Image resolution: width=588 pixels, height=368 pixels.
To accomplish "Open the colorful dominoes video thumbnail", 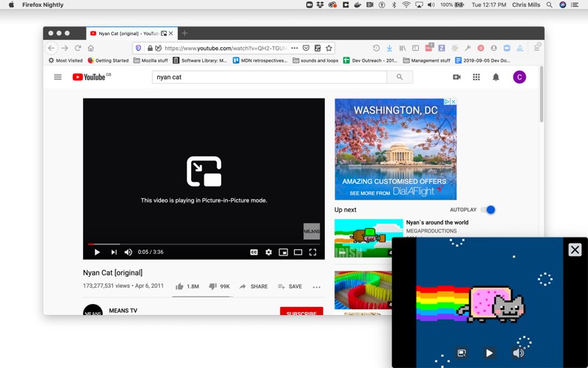I will click(363, 290).
